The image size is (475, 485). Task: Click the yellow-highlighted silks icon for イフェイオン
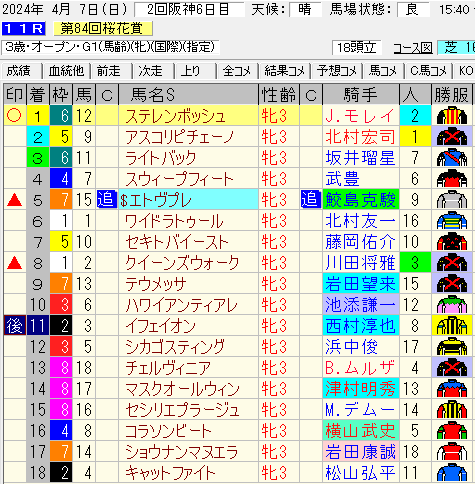(452, 326)
